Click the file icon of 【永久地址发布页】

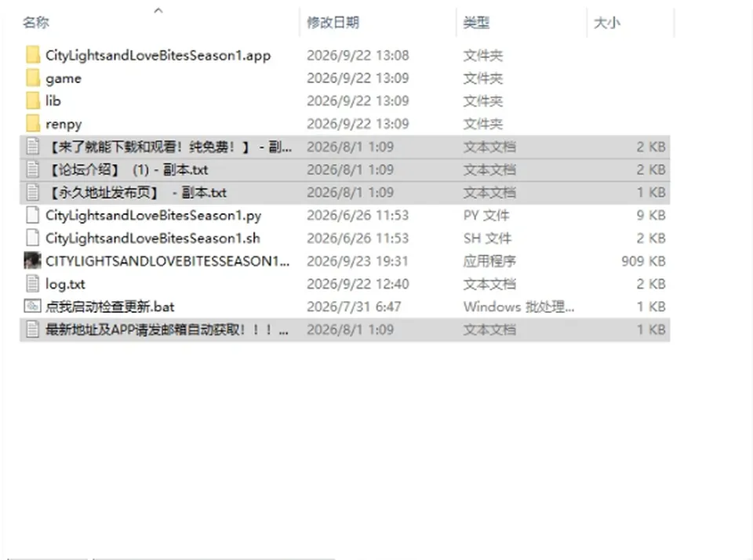(33, 192)
